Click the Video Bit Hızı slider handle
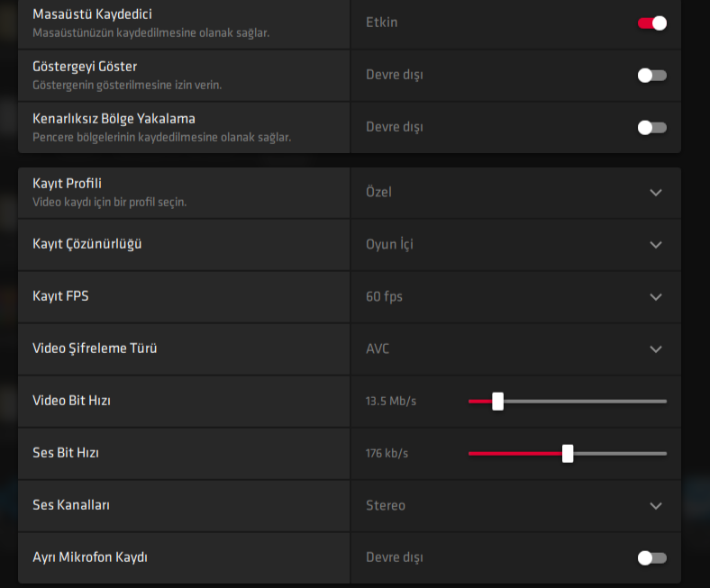 click(497, 402)
